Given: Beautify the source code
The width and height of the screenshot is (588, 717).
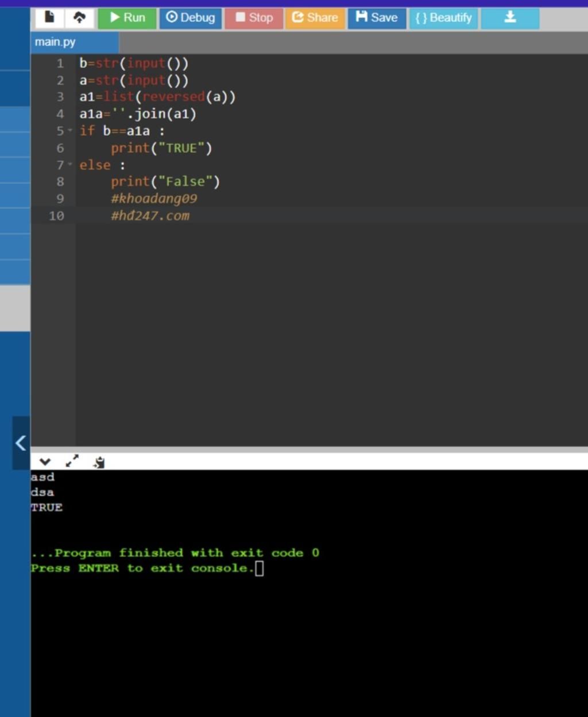Looking at the screenshot, I should pyautogui.click(x=443, y=18).
